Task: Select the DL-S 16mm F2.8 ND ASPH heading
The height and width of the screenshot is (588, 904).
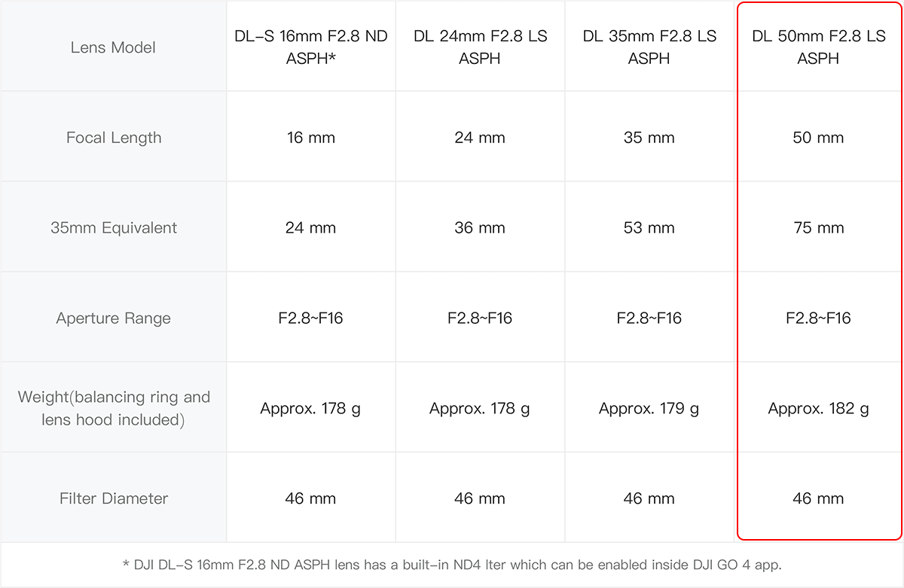Action: [311, 47]
